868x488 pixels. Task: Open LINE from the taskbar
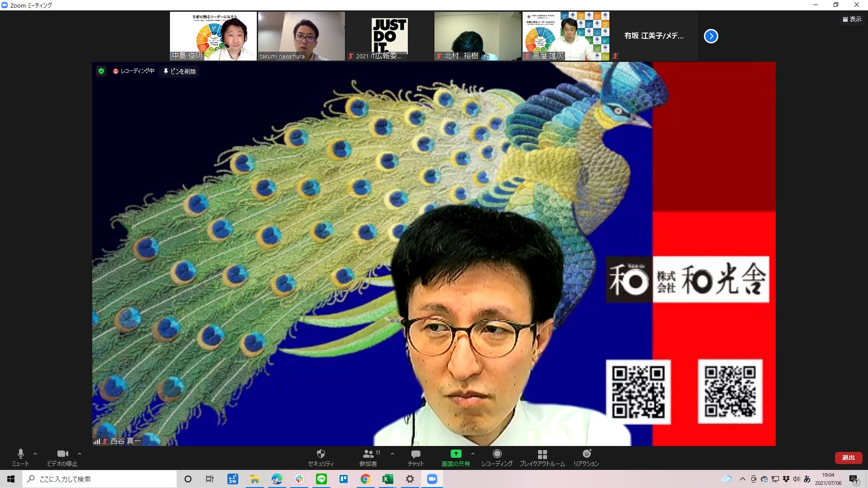point(321,479)
